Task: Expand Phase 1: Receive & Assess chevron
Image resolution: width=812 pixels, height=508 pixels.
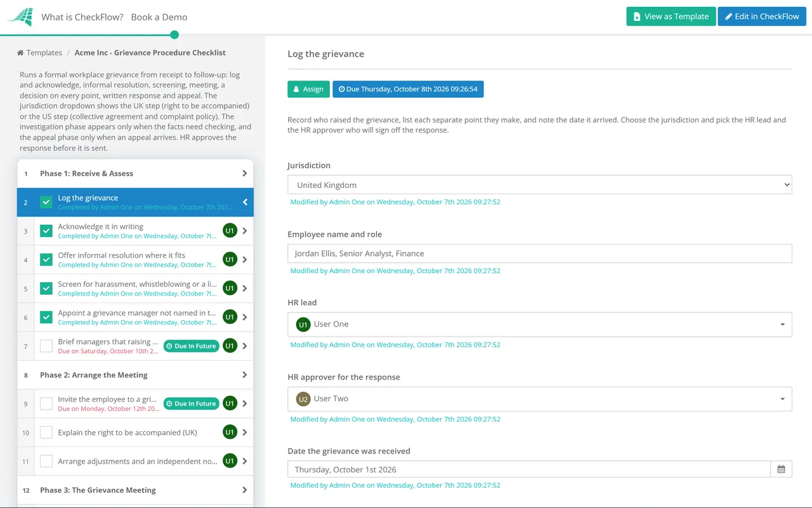Action: click(x=245, y=173)
